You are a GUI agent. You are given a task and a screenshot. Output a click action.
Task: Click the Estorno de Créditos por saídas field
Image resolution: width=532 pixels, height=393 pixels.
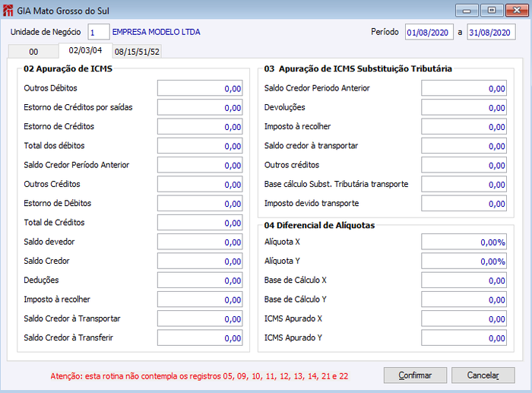(200, 108)
